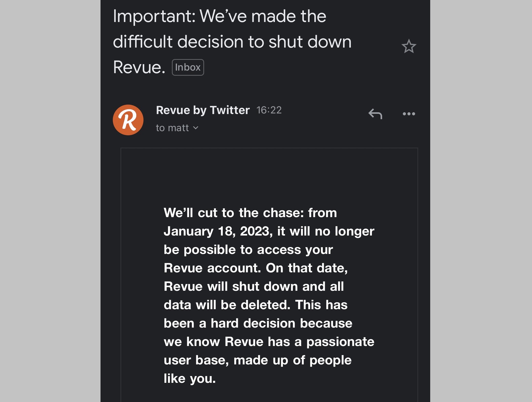Screen dimensions: 532x402
Task: Click the "to matt" recipient text
Action: (172, 128)
